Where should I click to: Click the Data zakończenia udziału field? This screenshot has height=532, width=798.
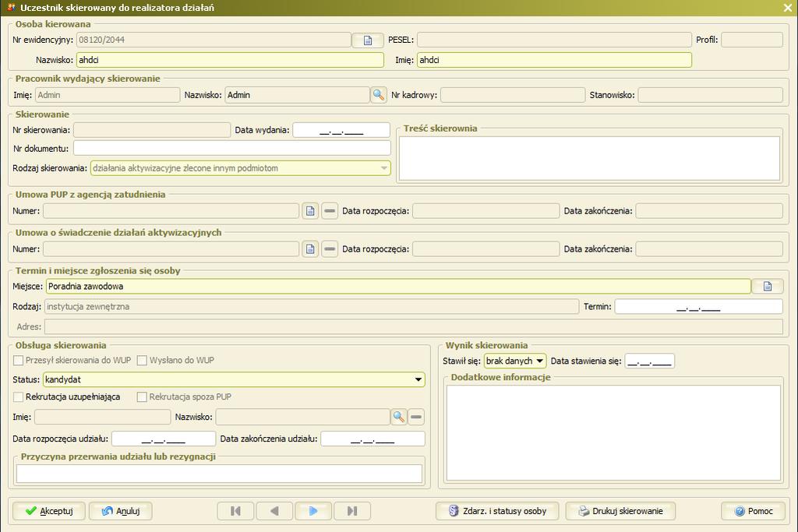coord(373,439)
